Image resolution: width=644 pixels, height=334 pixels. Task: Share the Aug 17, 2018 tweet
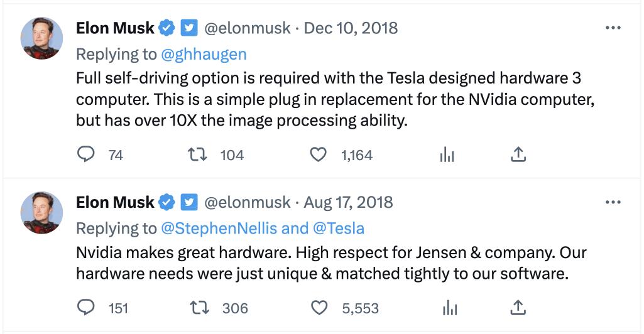tap(518, 308)
